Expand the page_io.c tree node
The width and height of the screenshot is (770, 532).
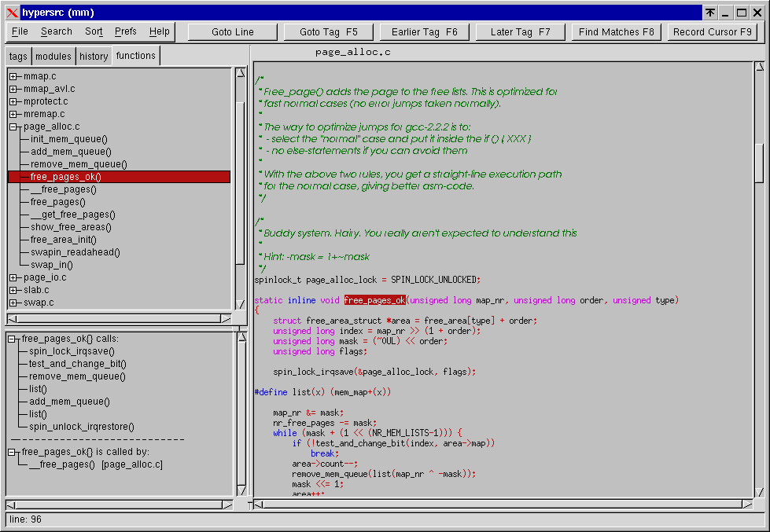coord(13,277)
